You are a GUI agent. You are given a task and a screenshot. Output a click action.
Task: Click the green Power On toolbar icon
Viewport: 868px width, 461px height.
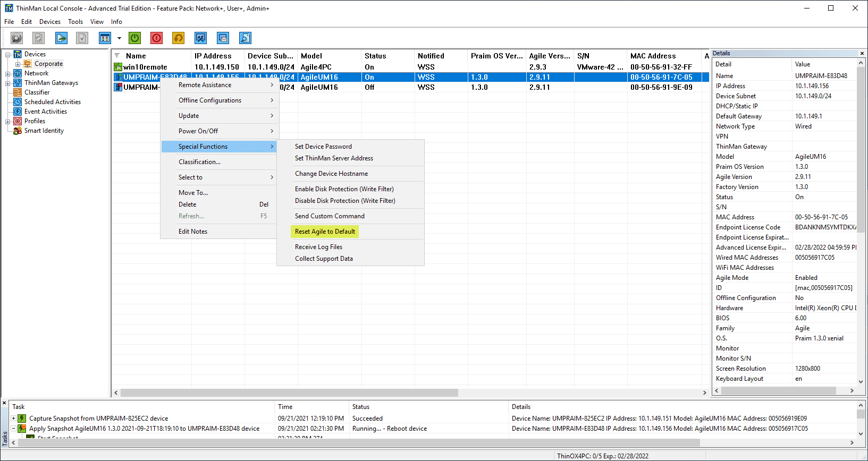click(135, 38)
